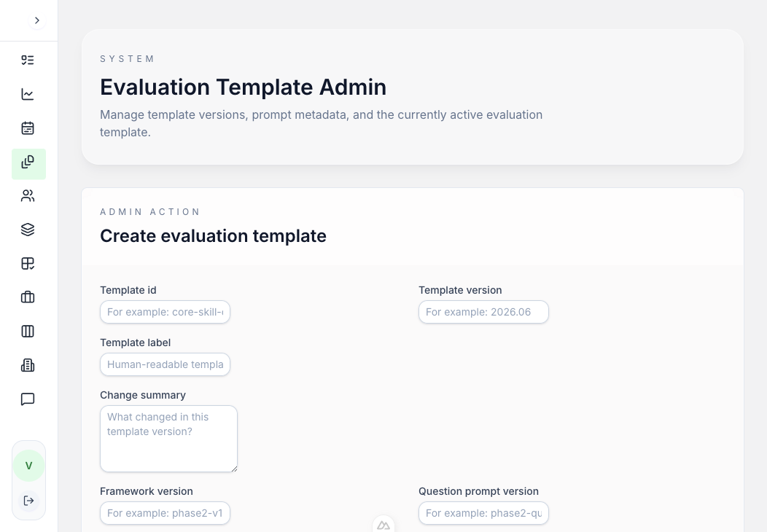Click the 'ADMIN ACTION' label text
Viewport: 767px width, 532px height.
click(x=149, y=212)
